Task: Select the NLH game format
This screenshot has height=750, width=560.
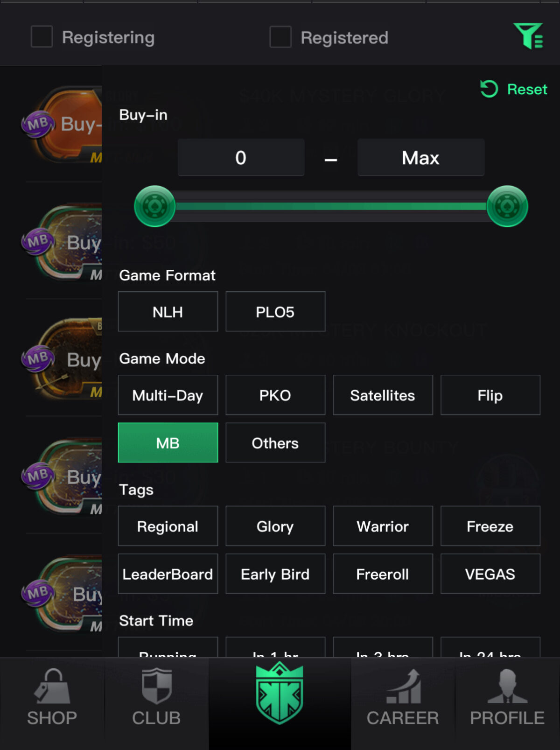Action: [168, 311]
